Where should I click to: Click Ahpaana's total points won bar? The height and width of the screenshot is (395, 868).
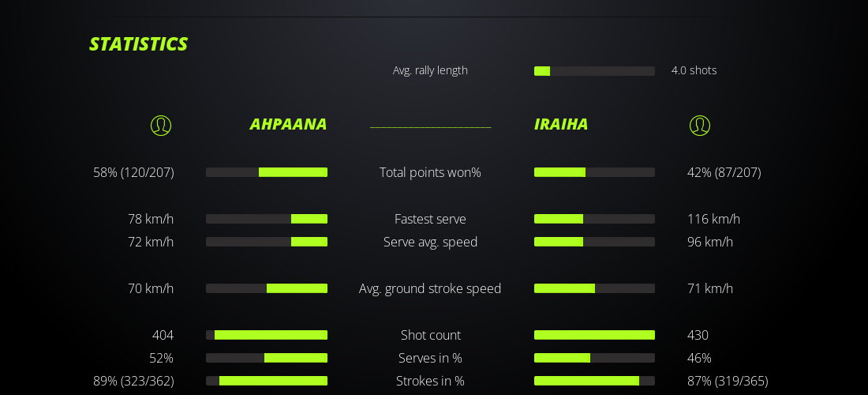coord(267,172)
